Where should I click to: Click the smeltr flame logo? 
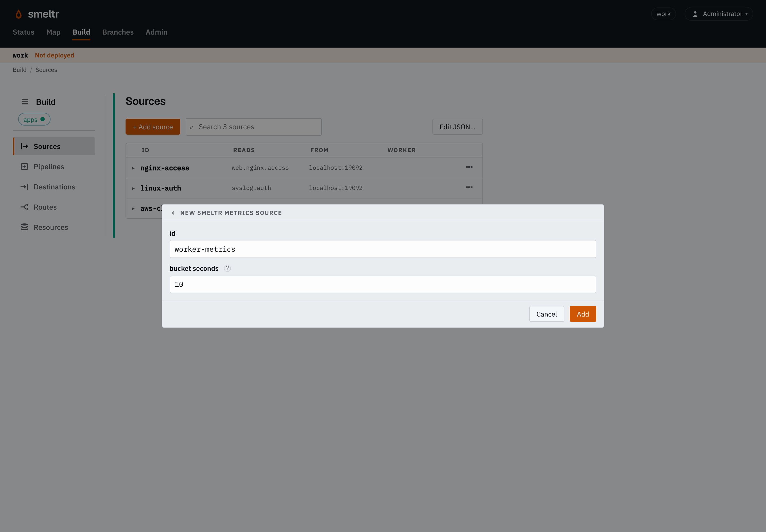click(x=19, y=14)
